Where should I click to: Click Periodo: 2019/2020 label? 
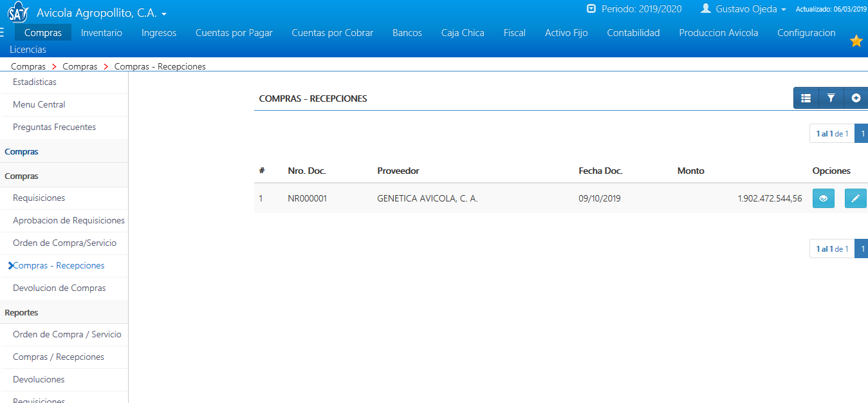coord(642,9)
